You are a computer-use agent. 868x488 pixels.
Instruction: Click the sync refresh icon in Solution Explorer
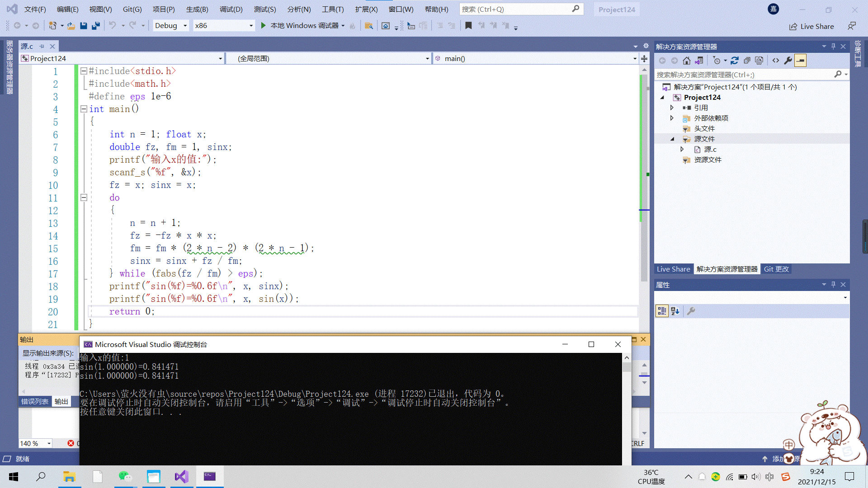(x=735, y=61)
